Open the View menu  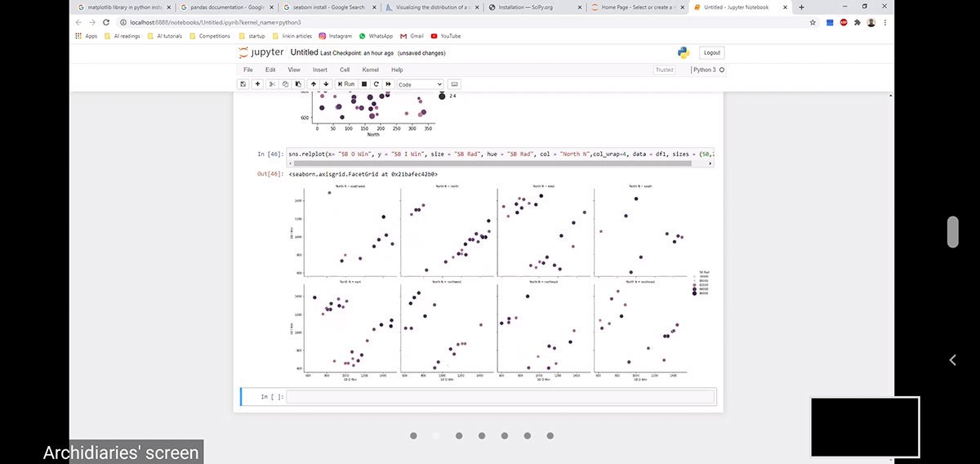click(294, 70)
